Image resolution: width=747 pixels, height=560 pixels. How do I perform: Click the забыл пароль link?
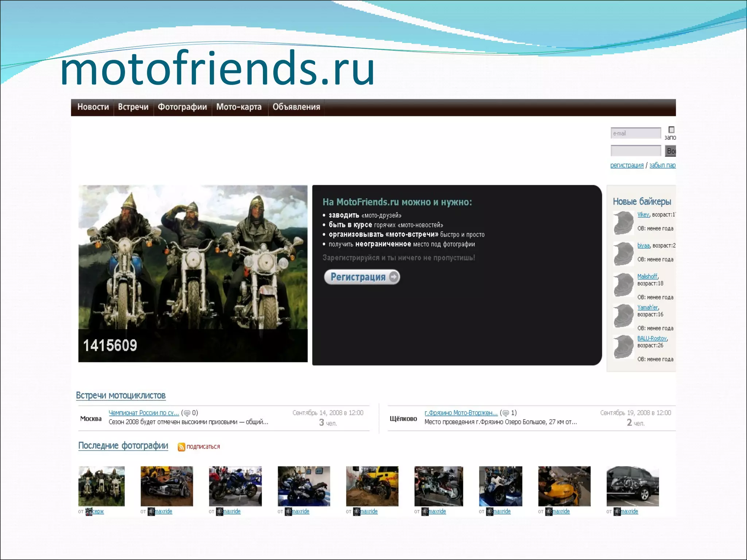point(662,165)
